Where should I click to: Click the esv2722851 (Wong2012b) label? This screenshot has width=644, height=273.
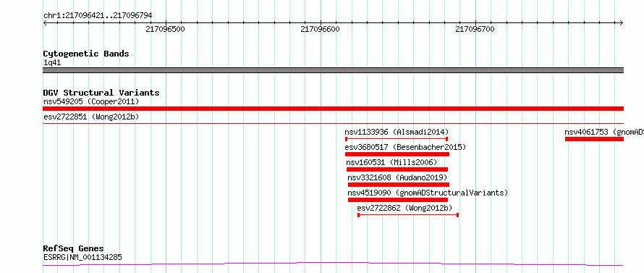91,117
